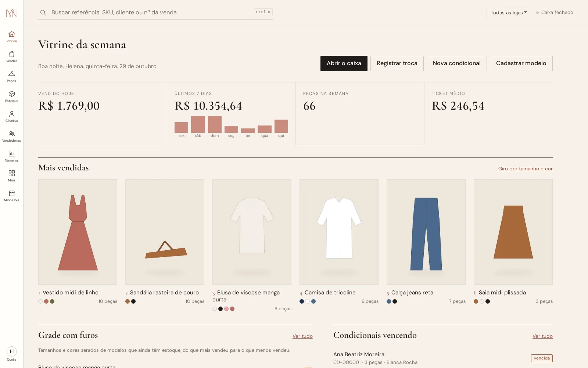The width and height of the screenshot is (588, 368).
Task: Select brown swatch under Saia midi plissada
Action: (x=476, y=301)
